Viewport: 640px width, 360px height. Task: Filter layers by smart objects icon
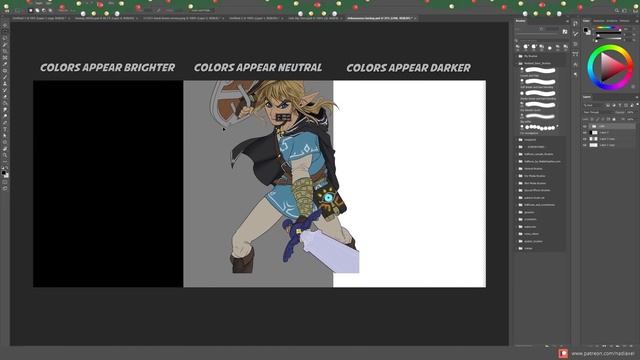tap(632, 105)
